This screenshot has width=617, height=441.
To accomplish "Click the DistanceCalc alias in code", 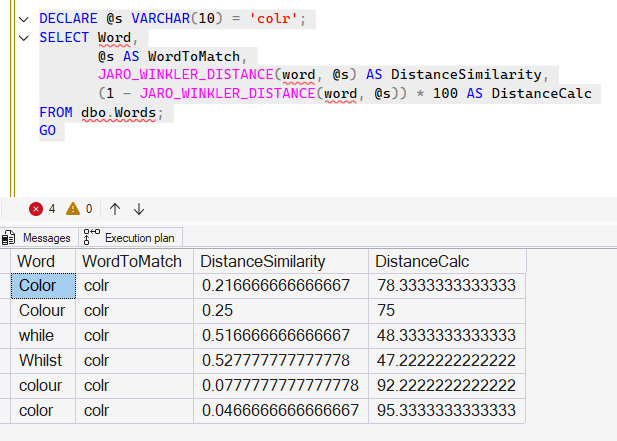I will click(x=541, y=93).
